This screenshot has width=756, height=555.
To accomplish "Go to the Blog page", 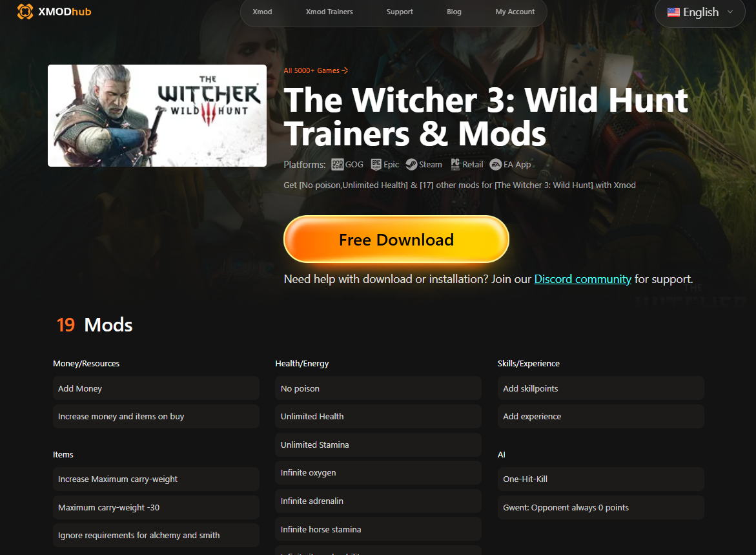I will (454, 12).
